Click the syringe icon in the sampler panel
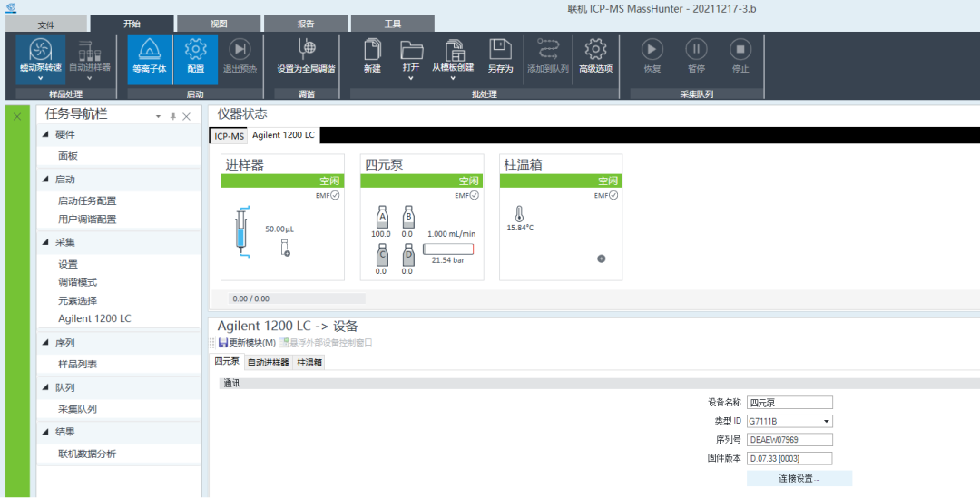Image resolution: width=980 pixels, height=498 pixels. click(242, 232)
